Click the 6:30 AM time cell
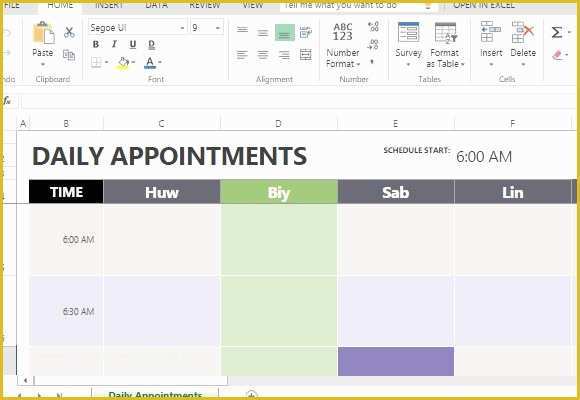This screenshot has height=400, width=580. point(66,312)
